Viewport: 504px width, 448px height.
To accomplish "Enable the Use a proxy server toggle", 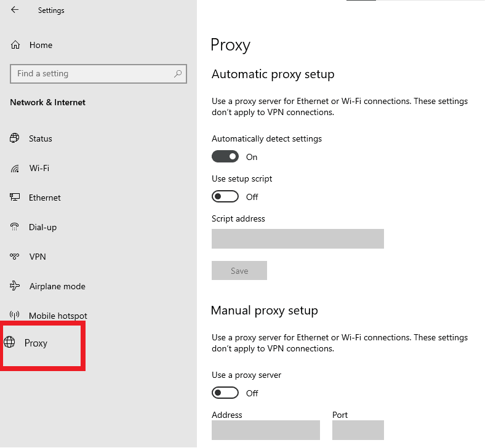I will [225, 393].
